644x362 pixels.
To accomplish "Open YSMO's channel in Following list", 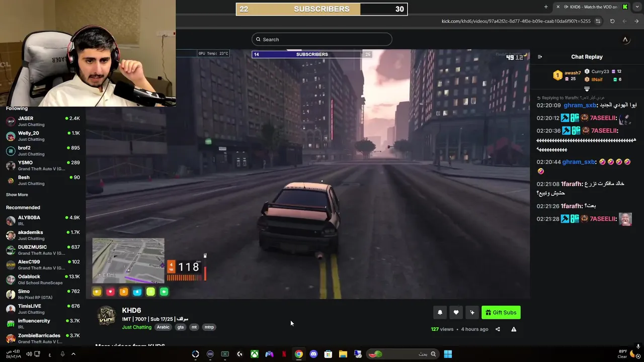I will click(x=43, y=165).
